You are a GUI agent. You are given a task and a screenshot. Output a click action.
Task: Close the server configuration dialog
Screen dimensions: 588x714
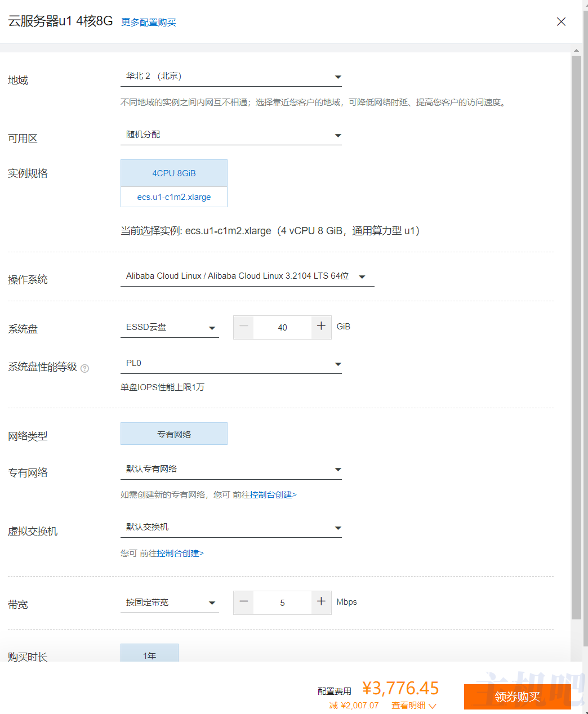[x=561, y=21]
